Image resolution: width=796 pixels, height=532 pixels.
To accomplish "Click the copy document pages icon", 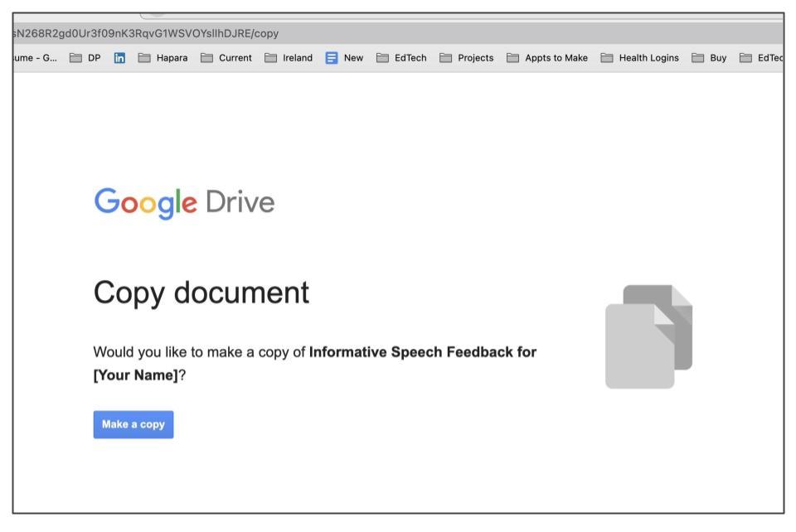I will point(648,336).
